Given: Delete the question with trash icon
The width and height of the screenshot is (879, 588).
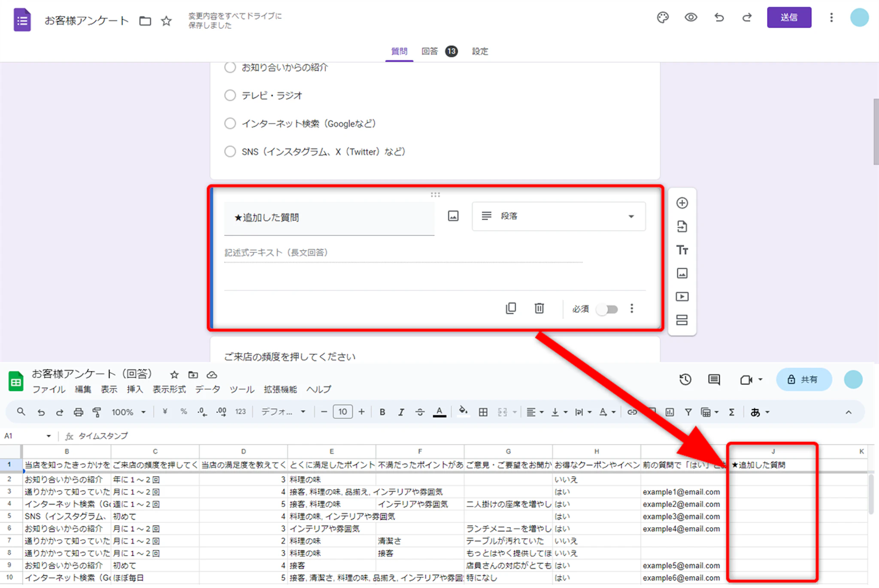Looking at the screenshot, I should point(539,308).
